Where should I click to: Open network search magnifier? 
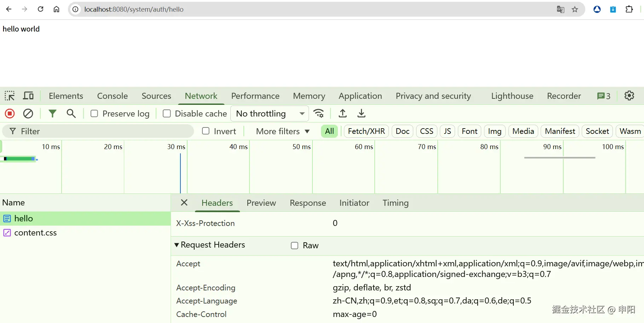[x=71, y=114]
